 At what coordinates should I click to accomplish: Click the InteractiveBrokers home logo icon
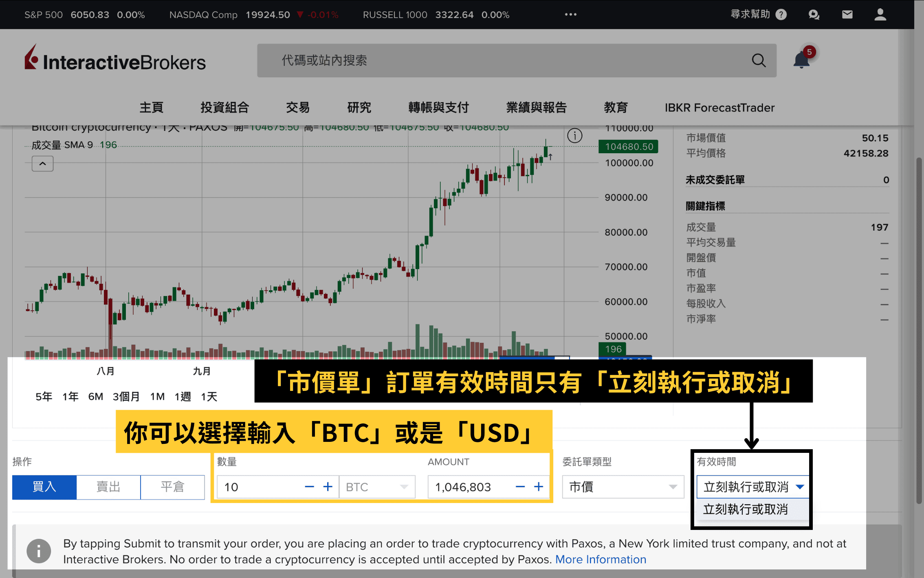click(x=30, y=61)
